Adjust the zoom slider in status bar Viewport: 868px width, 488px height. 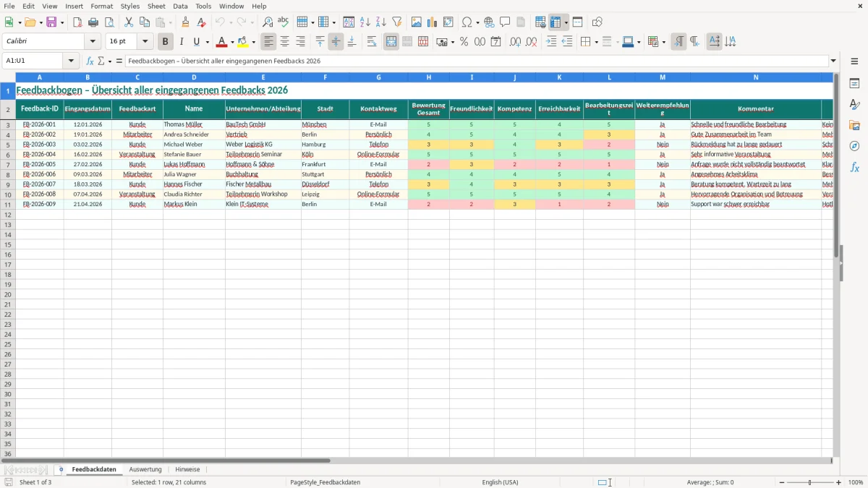coord(809,482)
